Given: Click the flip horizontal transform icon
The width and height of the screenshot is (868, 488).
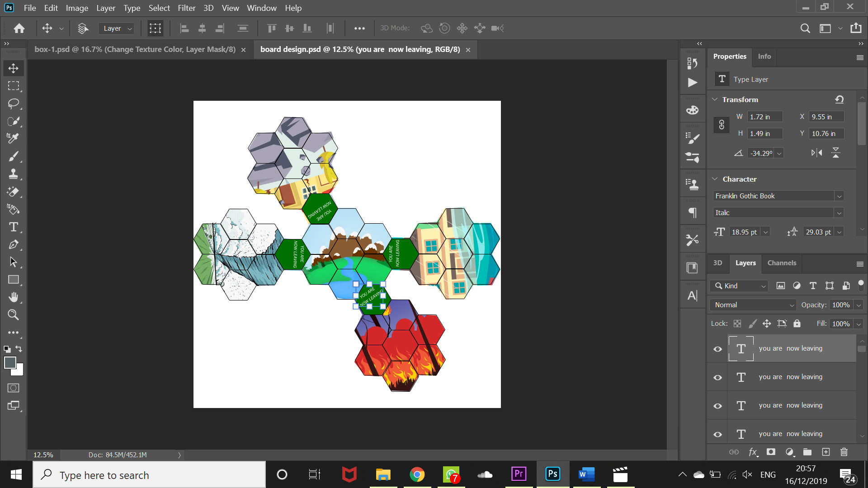Looking at the screenshot, I should tap(816, 153).
